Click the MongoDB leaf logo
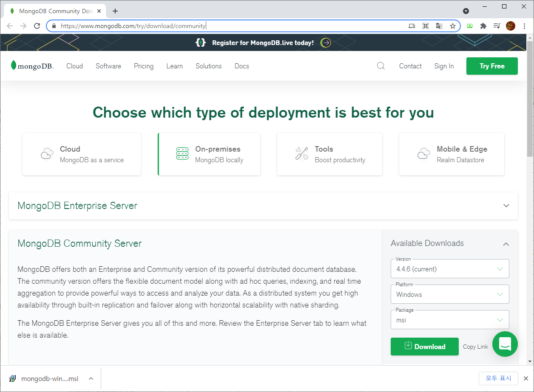 click(32, 66)
